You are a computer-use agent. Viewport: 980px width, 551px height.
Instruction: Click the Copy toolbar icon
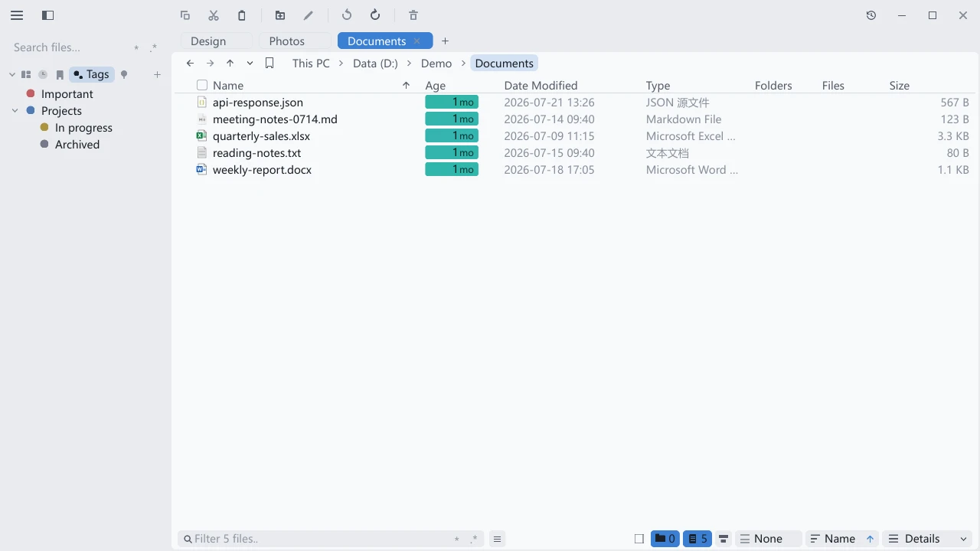185,15
